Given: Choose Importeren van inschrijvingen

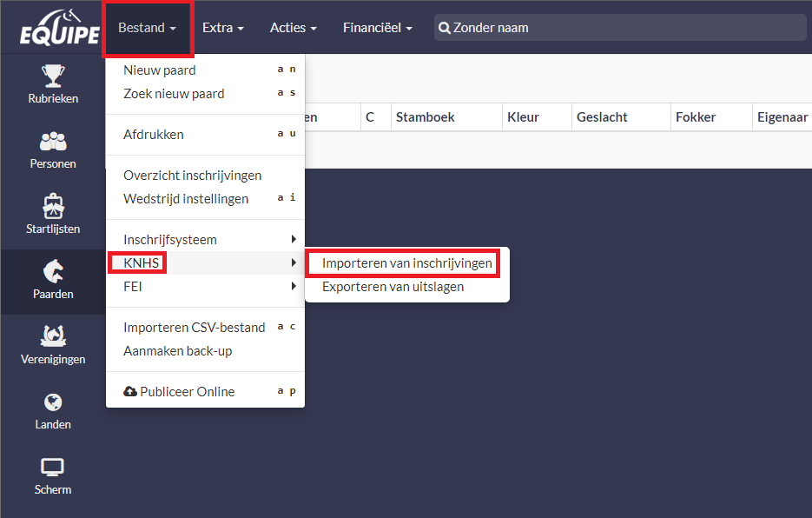Looking at the screenshot, I should (x=406, y=262).
